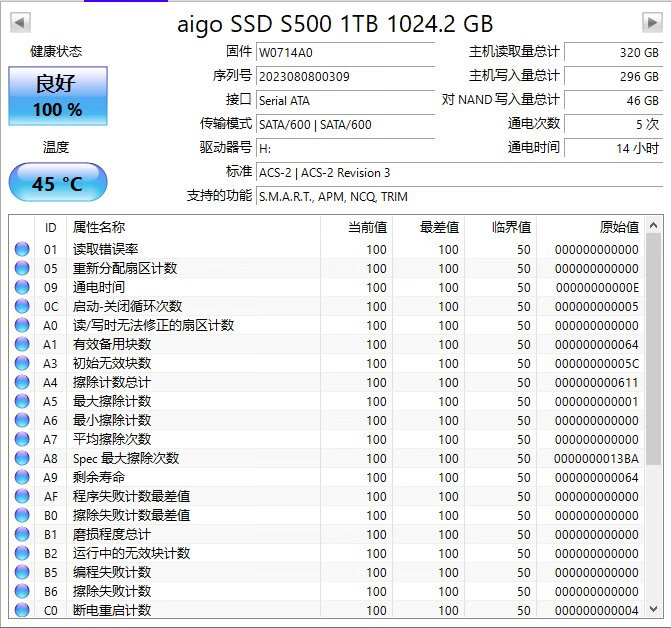Click the 45 °C temperature button
Image resolution: width=671 pixels, height=628 pixels.
(x=58, y=183)
